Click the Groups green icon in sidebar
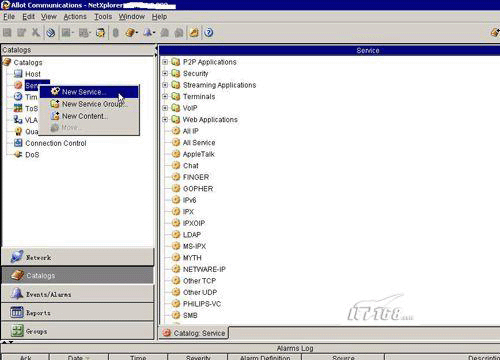This screenshot has height=360, width=500. tap(17, 331)
